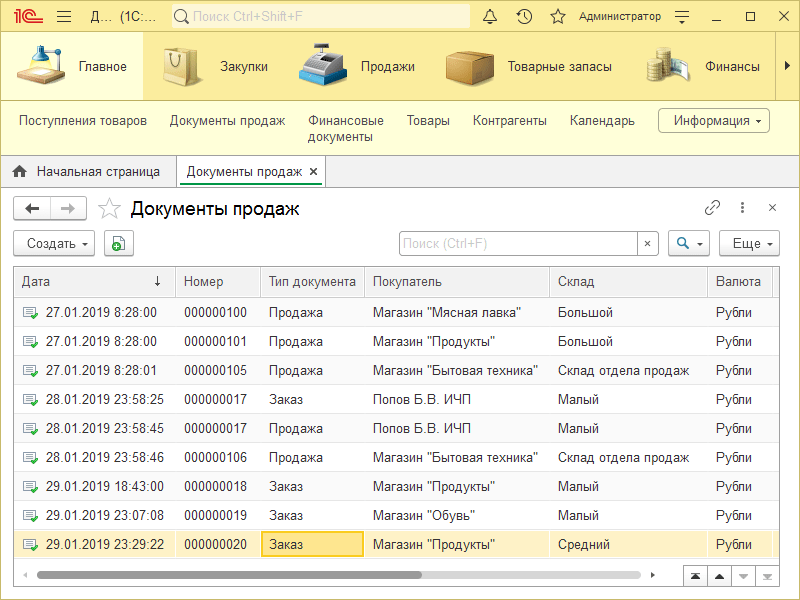800x600 pixels.
Task: Click the 1C logo icon
Action: (28, 17)
